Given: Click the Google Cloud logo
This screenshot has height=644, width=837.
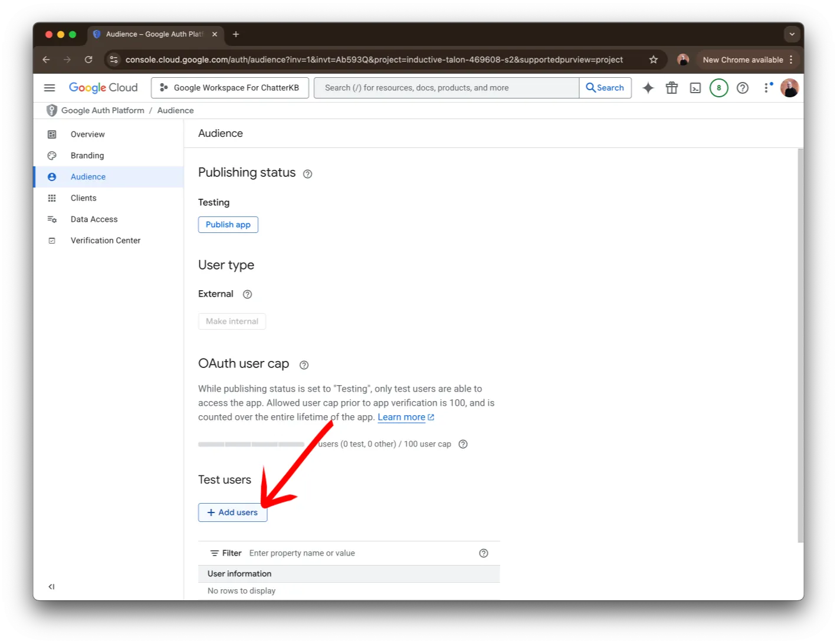Looking at the screenshot, I should pos(103,88).
